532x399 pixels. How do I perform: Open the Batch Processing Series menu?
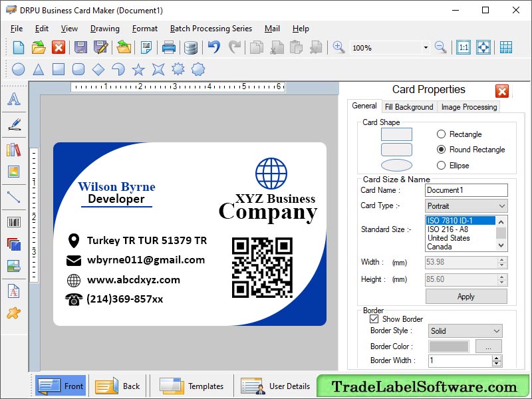click(x=211, y=29)
